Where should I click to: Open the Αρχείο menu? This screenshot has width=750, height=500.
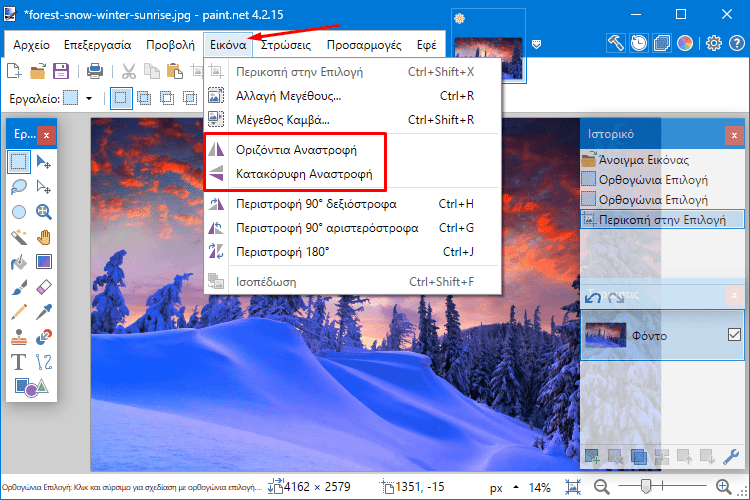coord(32,45)
